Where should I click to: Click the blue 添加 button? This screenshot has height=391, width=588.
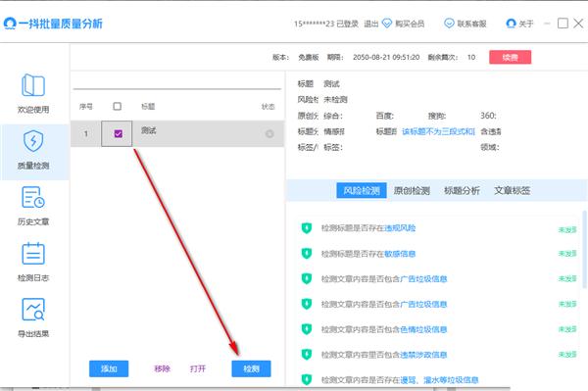coord(109,368)
